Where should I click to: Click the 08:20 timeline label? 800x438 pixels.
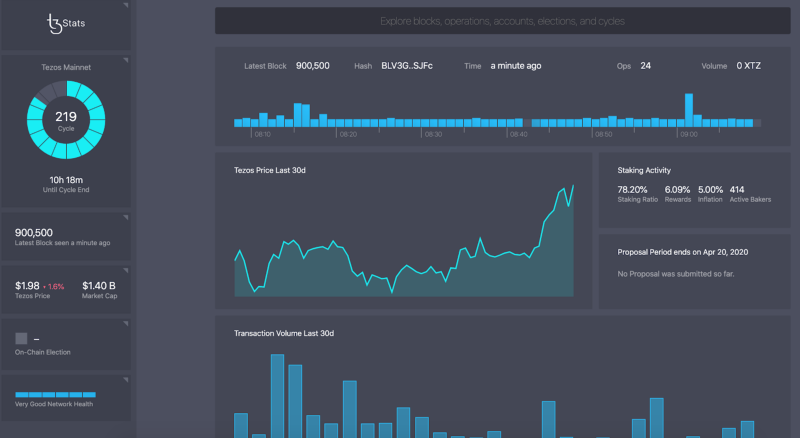point(348,134)
